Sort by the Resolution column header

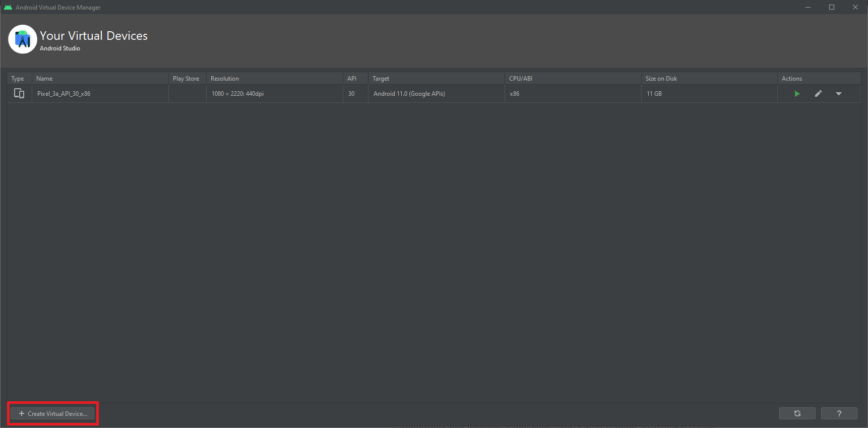[x=275, y=79]
